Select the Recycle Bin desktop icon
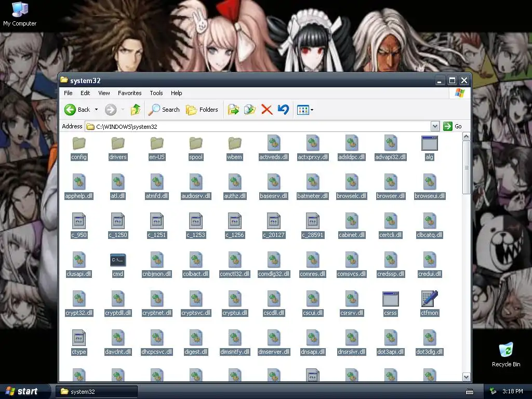Image resolution: width=532 pixels, height=399 pixels. (x=506, y=355)
